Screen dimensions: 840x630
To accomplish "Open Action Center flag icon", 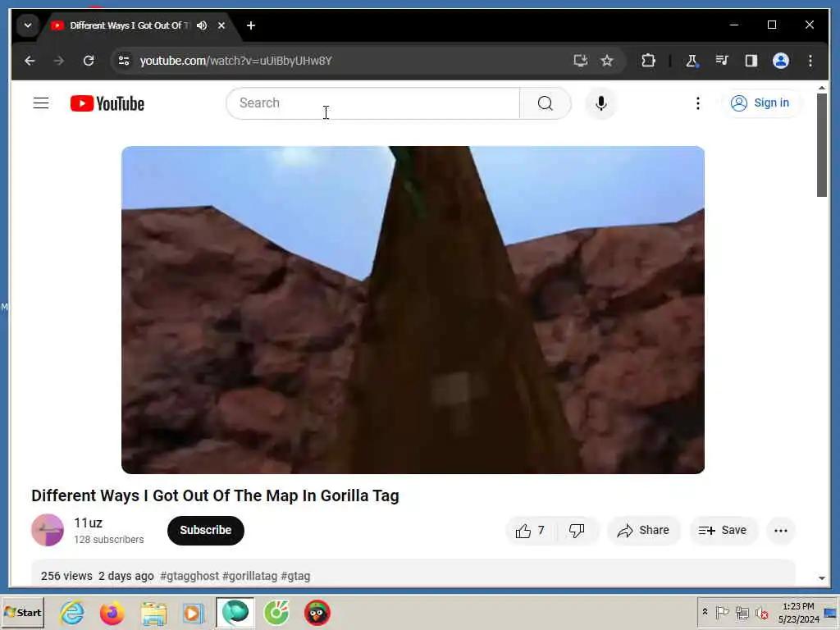I will coord(722,612).
